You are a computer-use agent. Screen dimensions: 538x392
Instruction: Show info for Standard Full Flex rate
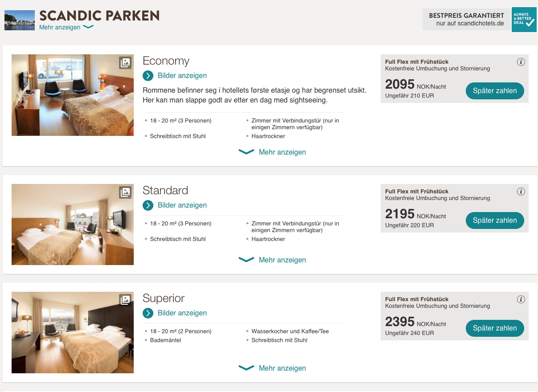[x=521, y=192]
